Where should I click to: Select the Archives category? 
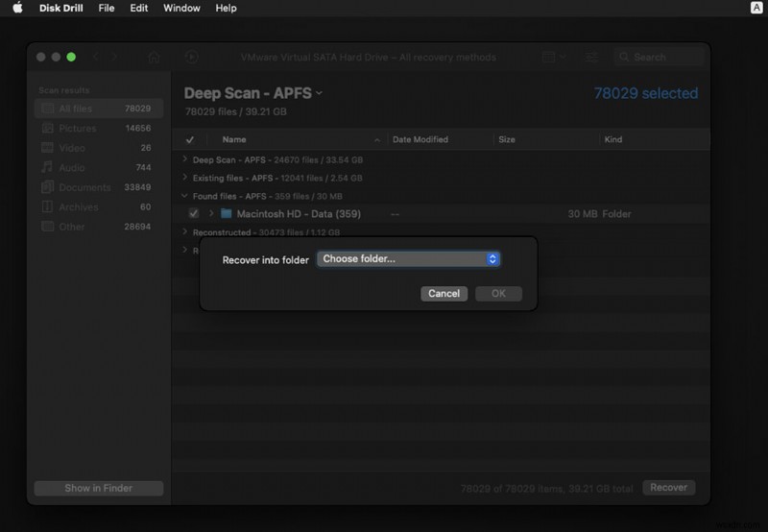click(99, 206)
